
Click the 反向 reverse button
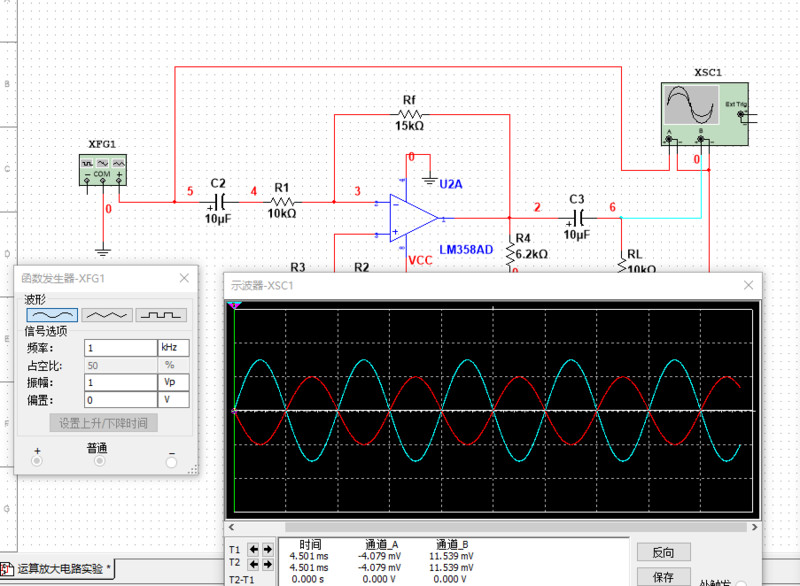(663, 552)
